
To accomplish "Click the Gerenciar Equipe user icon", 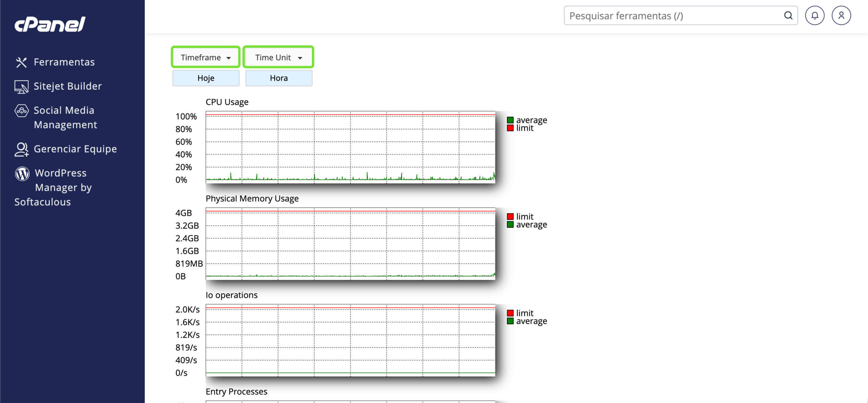I will click(x=21, y=150).
